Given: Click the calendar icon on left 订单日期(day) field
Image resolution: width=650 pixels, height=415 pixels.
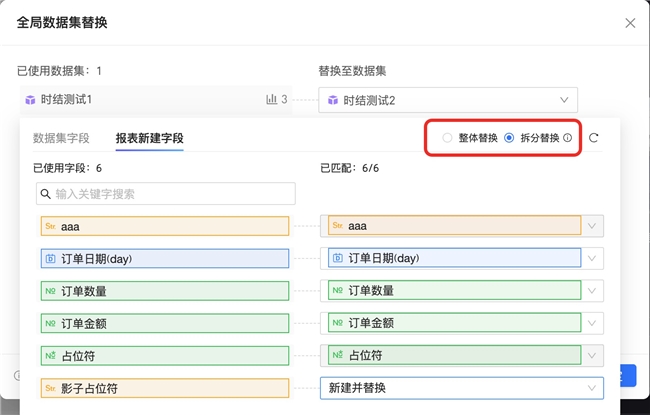Looking at the screenshot, I should (50, 259).
